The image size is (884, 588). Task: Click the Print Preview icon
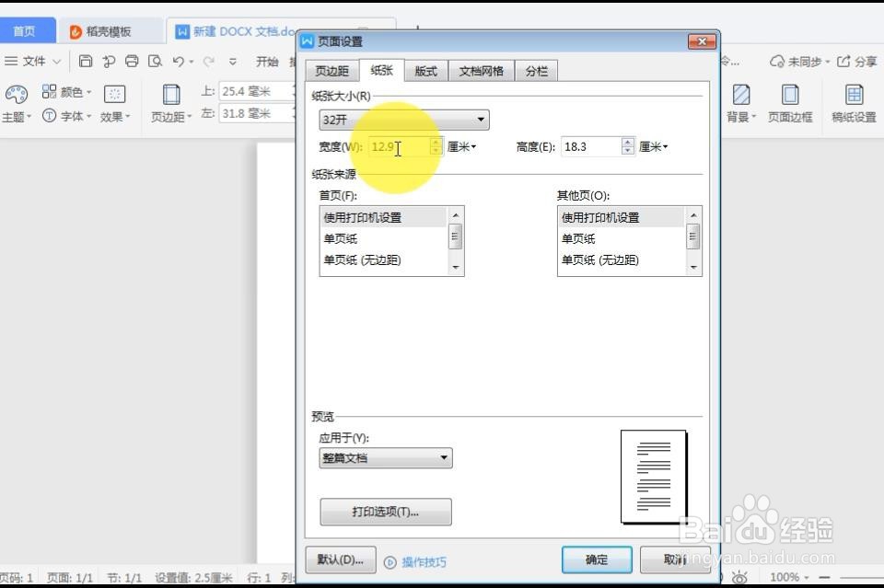(156, 62)
